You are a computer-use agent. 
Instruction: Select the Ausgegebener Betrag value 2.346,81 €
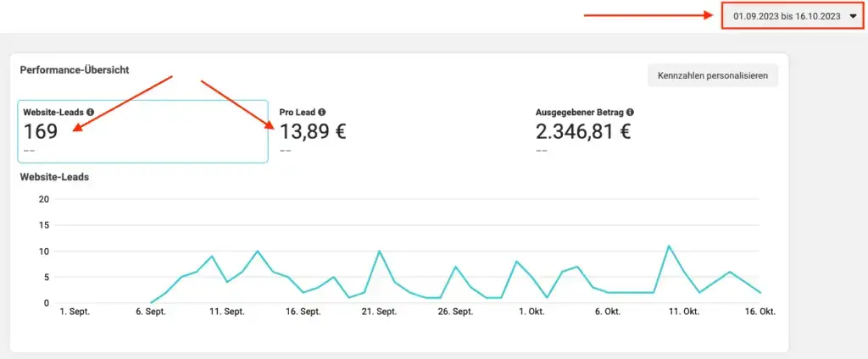pyautogui.click(x=583, y=131)
